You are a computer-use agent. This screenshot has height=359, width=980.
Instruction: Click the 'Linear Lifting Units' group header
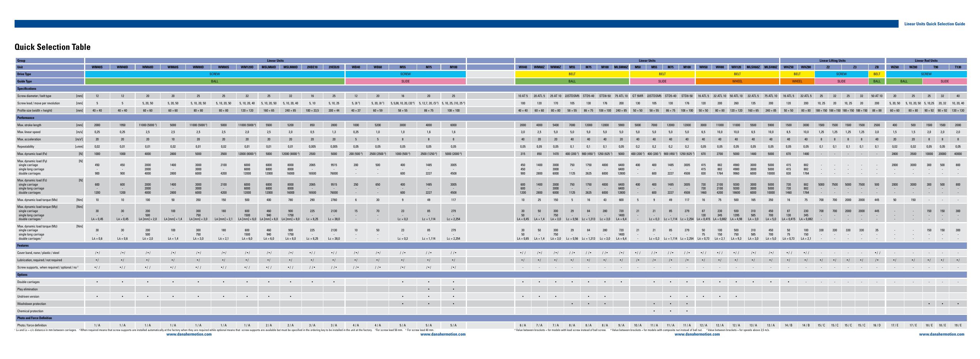coord(833,61)
